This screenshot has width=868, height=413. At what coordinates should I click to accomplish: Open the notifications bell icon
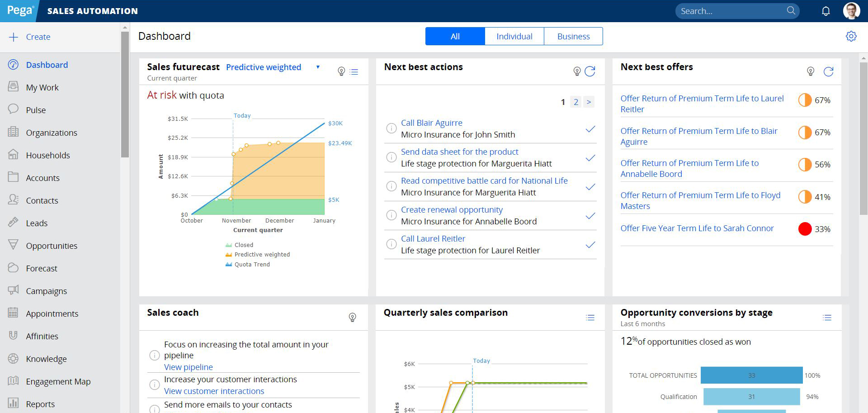(x=826, y=11)
